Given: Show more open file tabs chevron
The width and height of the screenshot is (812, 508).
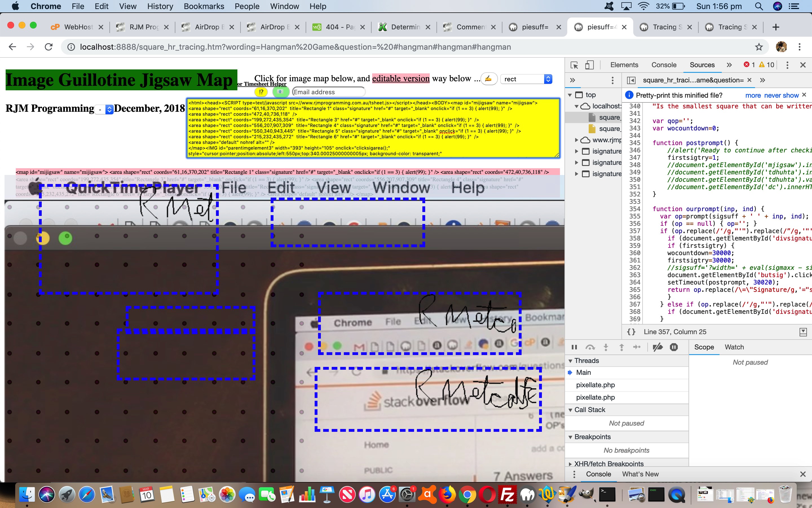Looking at the screenshot, I should [x=762, y=80].
